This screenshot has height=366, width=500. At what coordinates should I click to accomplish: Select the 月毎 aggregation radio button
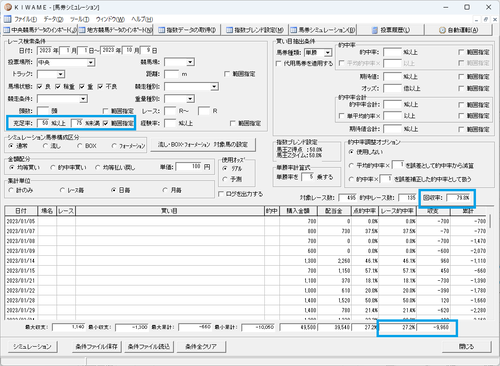pyautogui.click(x=165, y=190)
